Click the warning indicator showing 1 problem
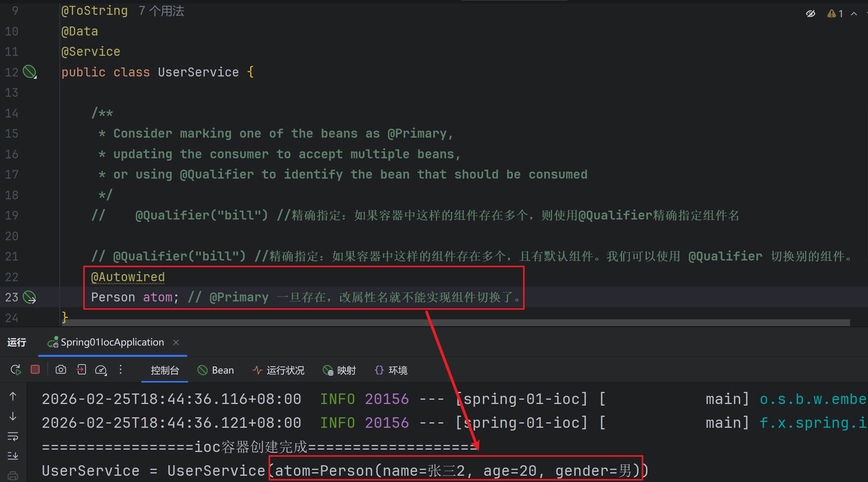 [x=835, y=14]
